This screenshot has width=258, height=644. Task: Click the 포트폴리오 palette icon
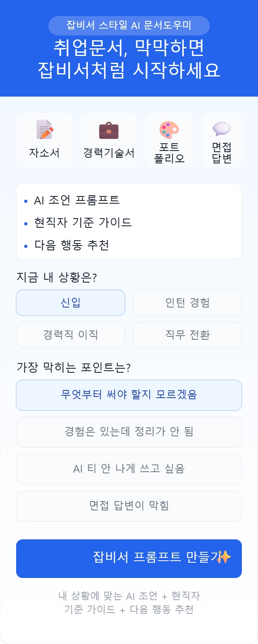tap(169, 130)
